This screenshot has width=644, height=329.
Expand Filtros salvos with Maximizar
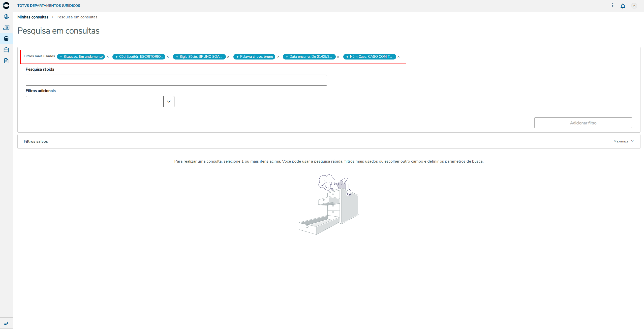tap(623, 141)
